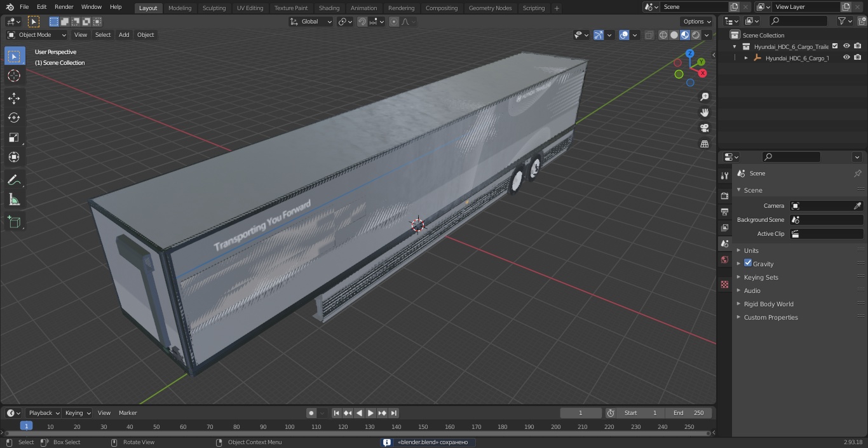Switch to rendered viewport shading

(x=696, y=35)
